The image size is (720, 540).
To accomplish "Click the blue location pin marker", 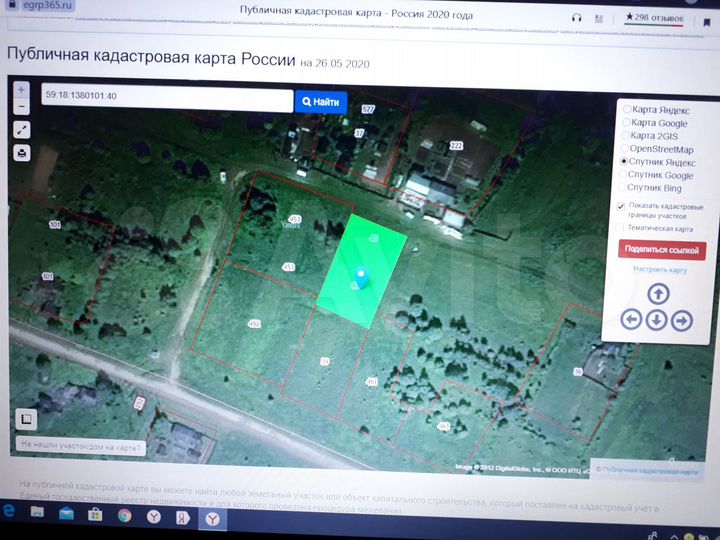I will [x=361, y=277].
